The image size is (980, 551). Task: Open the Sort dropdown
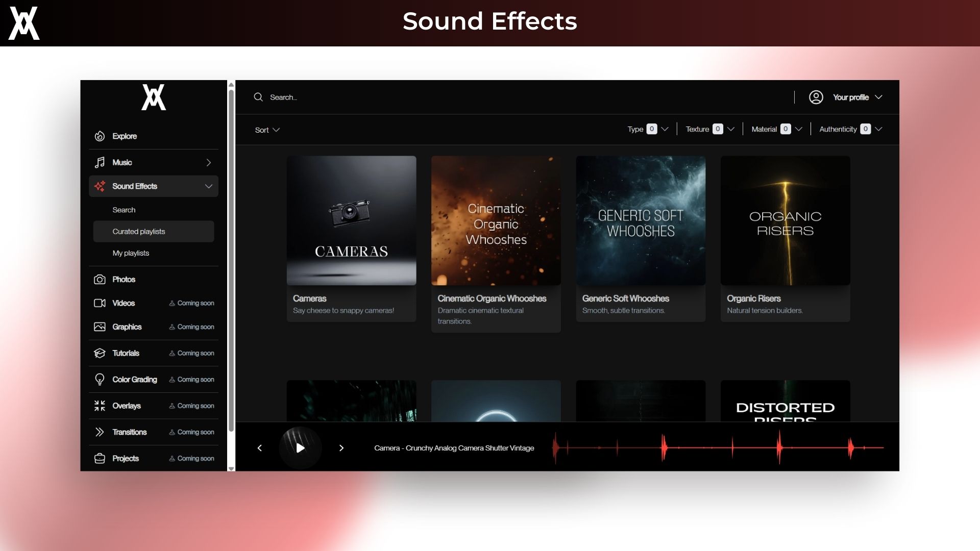267,130
